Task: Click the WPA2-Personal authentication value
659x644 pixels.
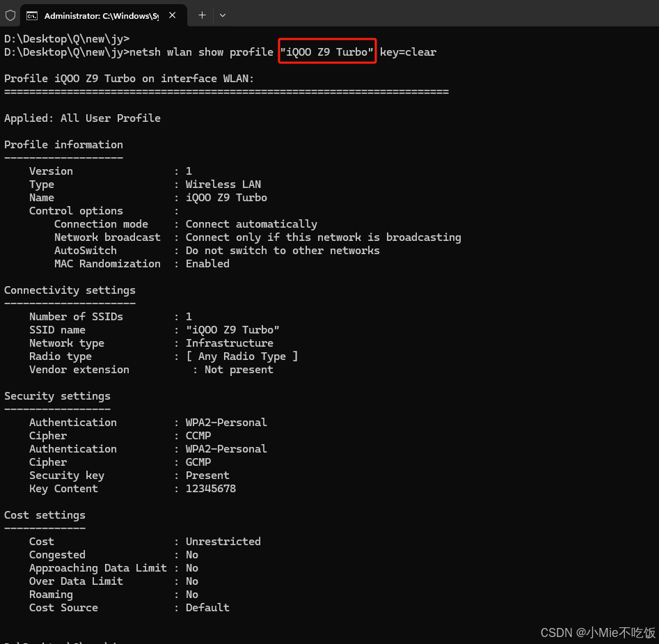Action: [226, 422]
